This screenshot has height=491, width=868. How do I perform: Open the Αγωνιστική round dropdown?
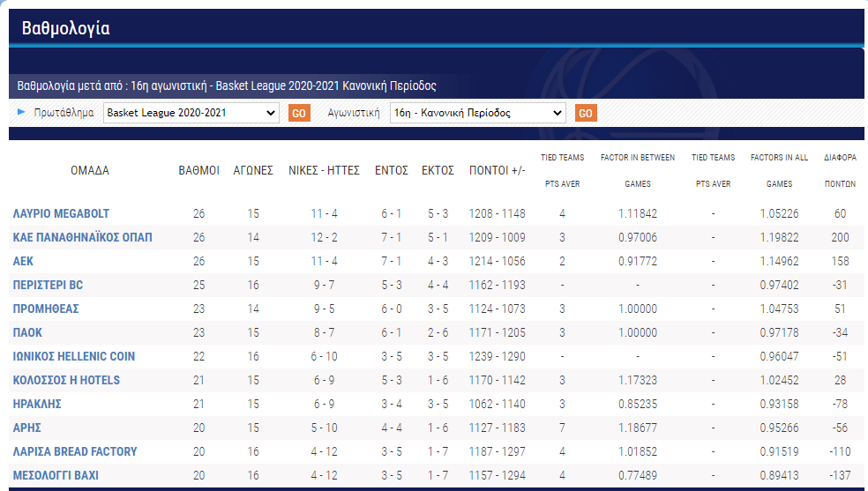click(477, 113)
